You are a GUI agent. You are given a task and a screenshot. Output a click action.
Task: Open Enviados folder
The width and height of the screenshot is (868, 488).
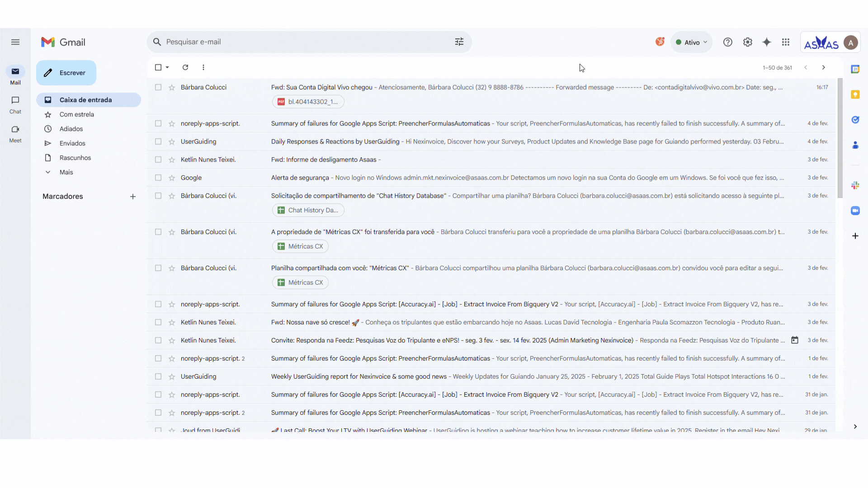click(89, 143)
